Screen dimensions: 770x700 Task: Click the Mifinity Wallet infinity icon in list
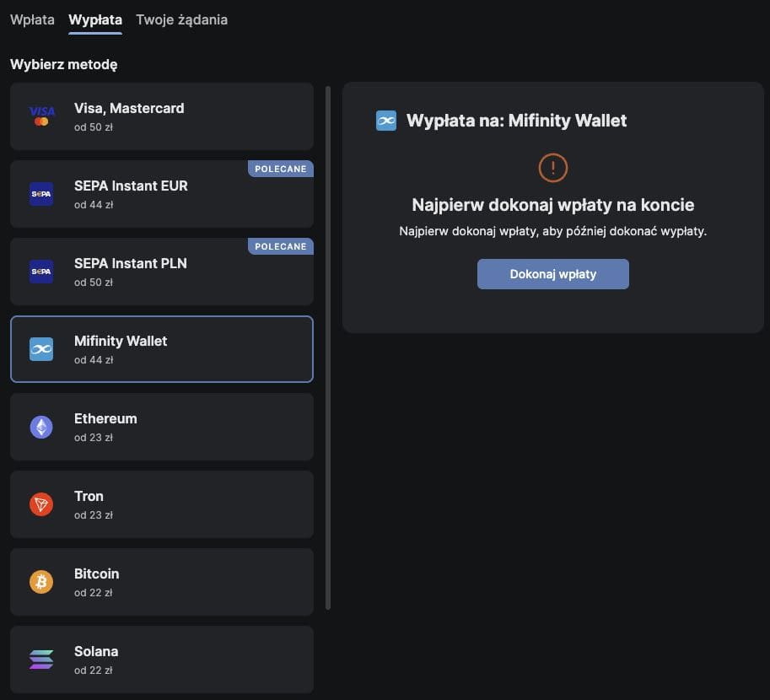point(41,349)
